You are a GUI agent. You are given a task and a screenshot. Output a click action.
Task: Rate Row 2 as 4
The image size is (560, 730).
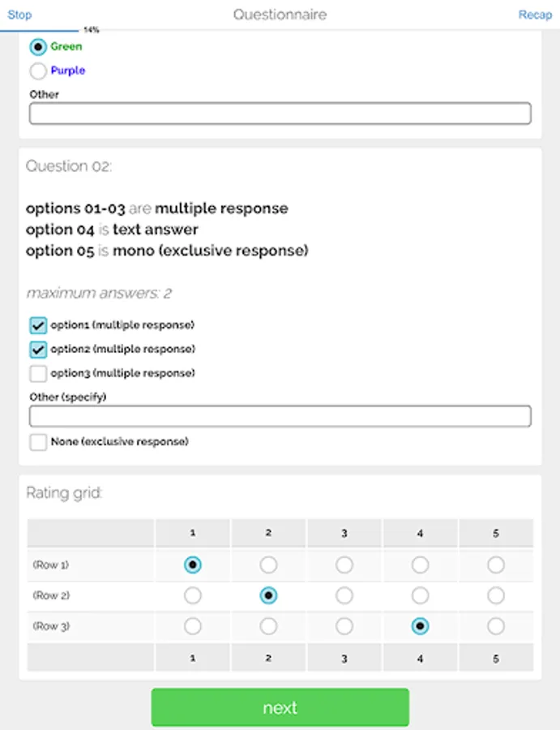[420, 595]
